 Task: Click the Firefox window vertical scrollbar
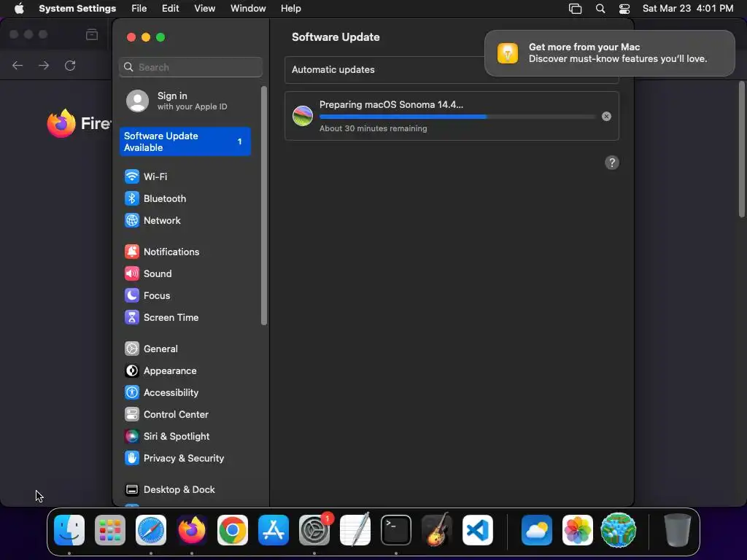[x=742, y=149]
